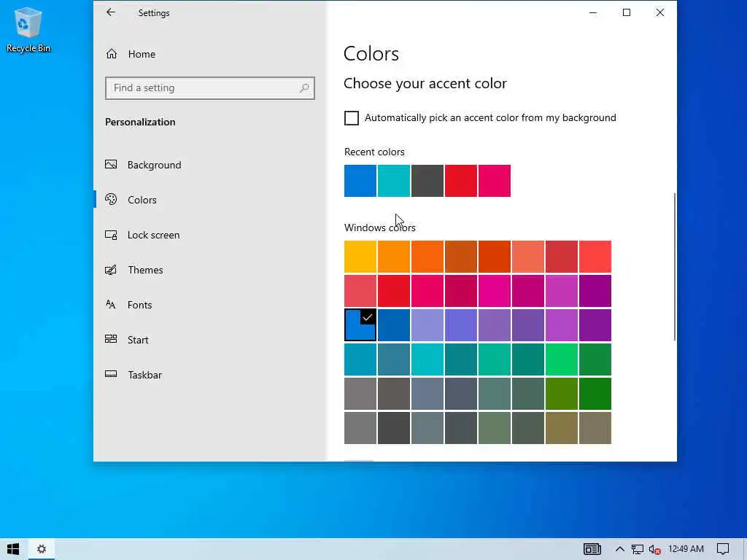This screenshot has width=747, height=560.
Task: Select the blue recent color swatch
Action: 360,181
